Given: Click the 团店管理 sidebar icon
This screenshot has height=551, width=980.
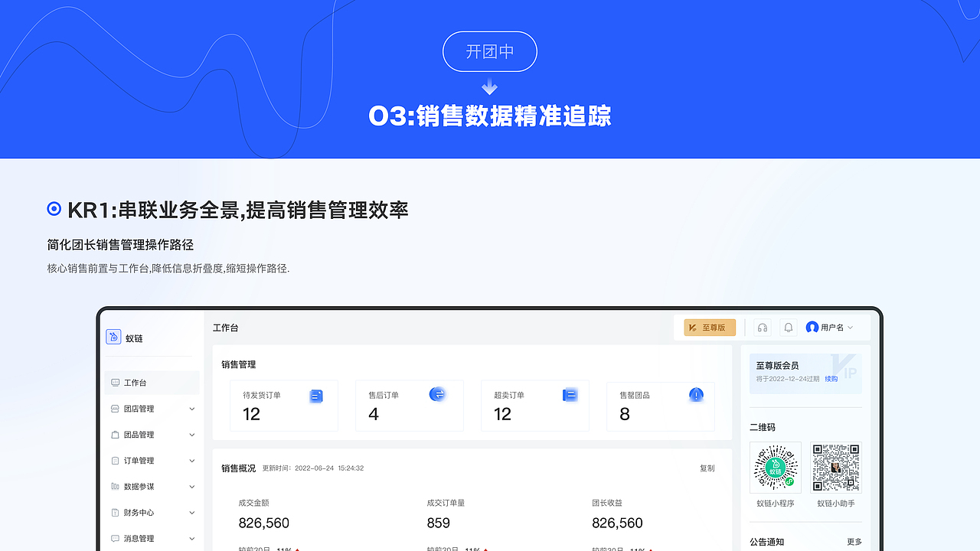Looking at the screenshot, I should [115, 409].
